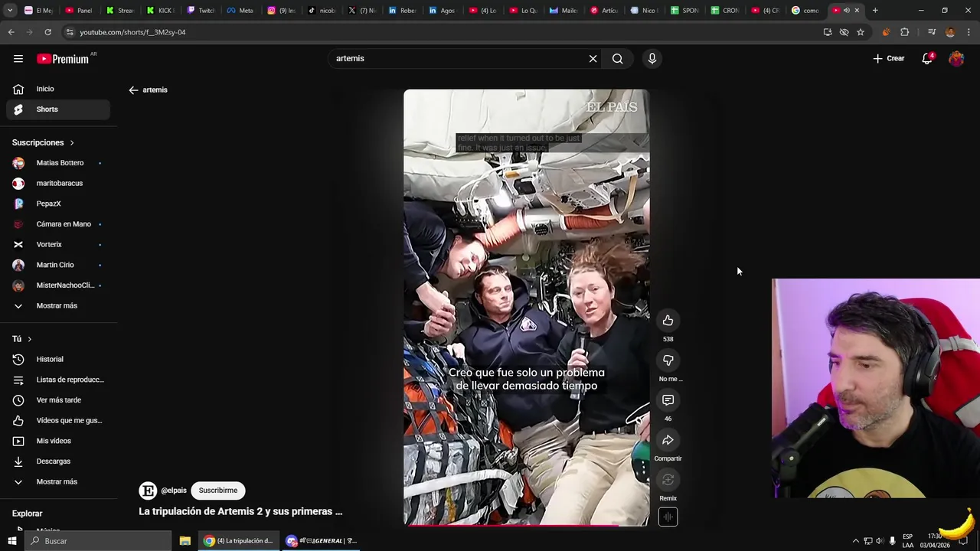Click the Crear button

(x=889, y=58)
